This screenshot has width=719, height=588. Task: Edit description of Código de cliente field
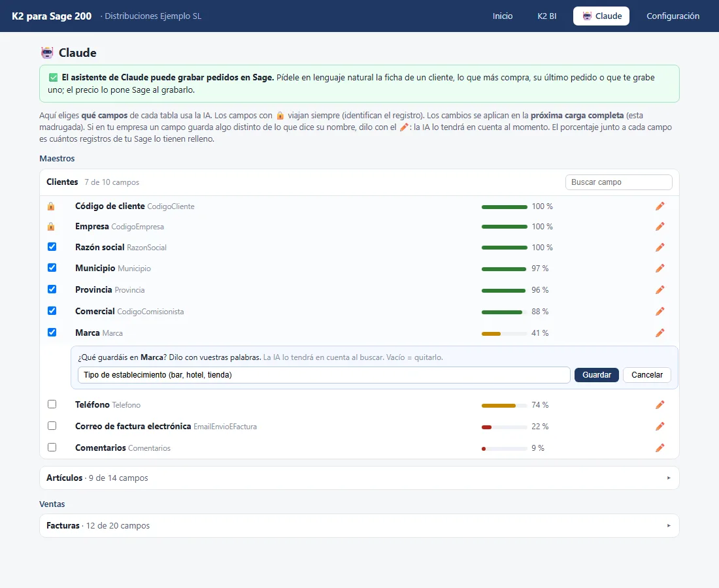click(660, 206)
